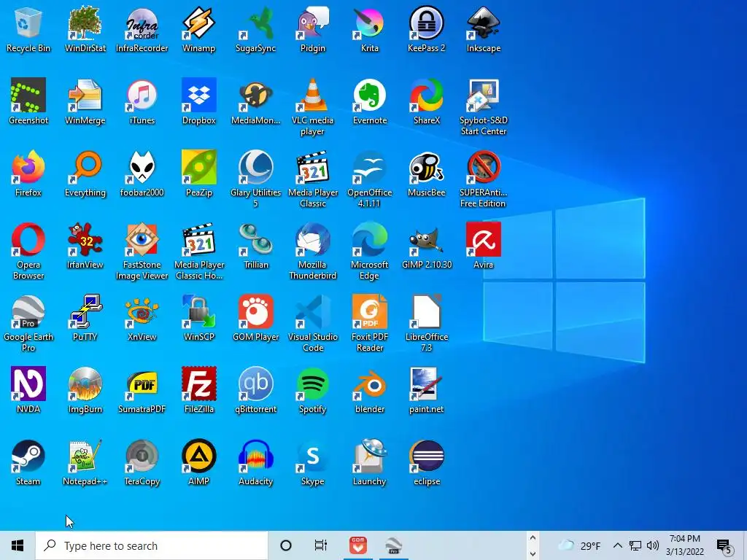Select the Greenshot icon
This screenshot has height=560, width=747.
pos(28,102)
